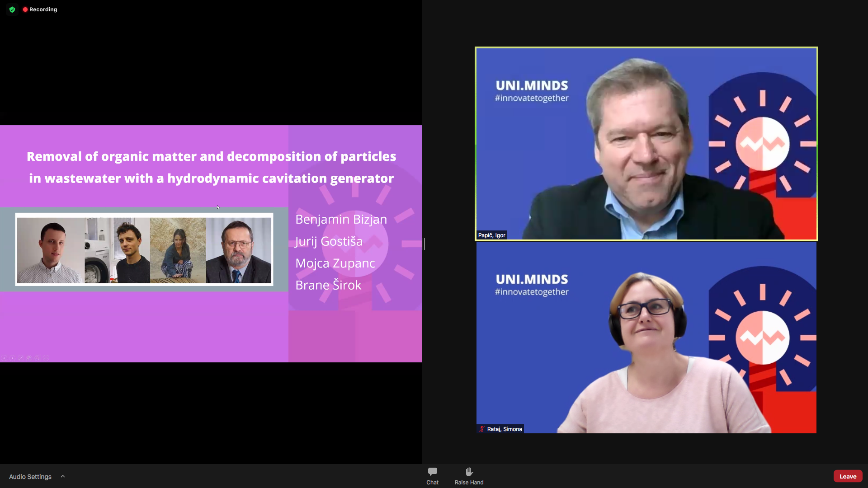
Task: Click the red Recording indicator
Action: 40,9
